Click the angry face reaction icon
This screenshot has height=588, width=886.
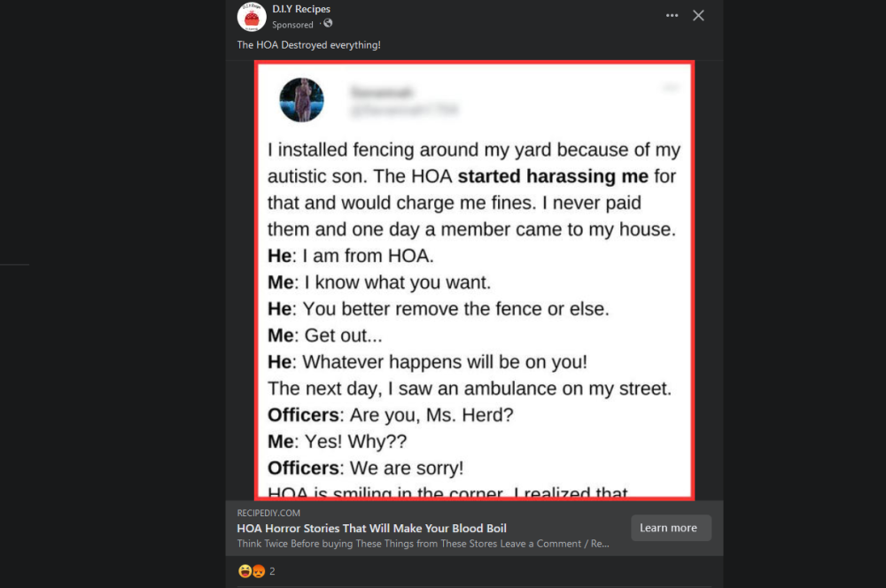click(x=257, y=571)
